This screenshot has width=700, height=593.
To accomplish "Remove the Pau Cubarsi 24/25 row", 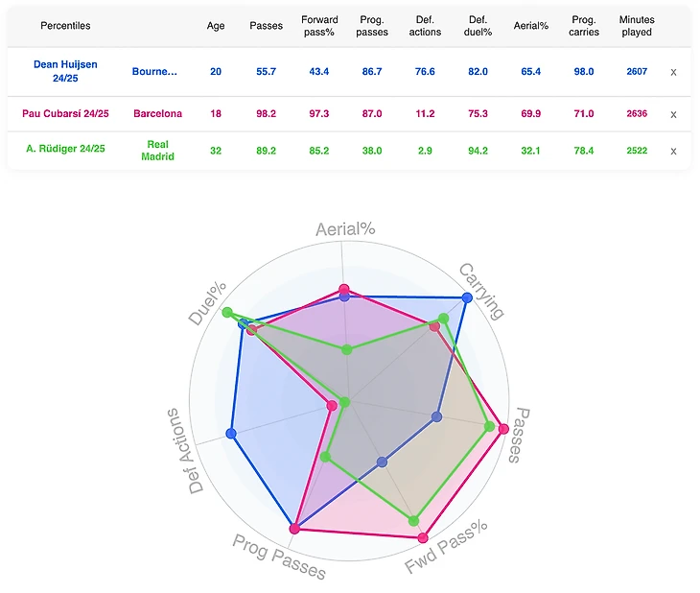I will coord(673,113).
